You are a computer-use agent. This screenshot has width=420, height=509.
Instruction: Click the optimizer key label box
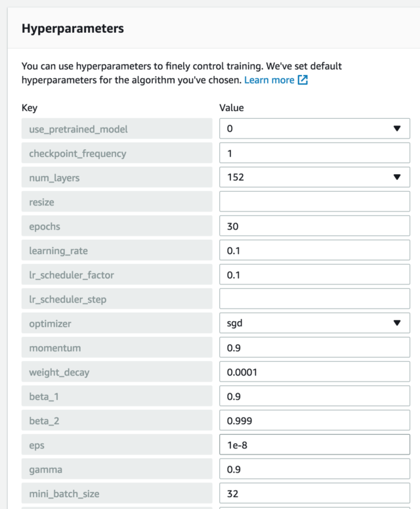click(117, 323)
